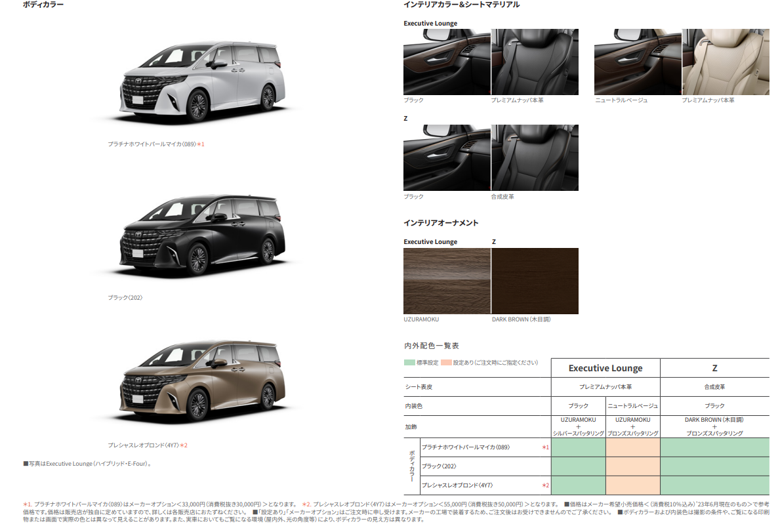Click the インテリアオーナメント heading
Viewport: 778px width, 532px height.
coord(441,223)
